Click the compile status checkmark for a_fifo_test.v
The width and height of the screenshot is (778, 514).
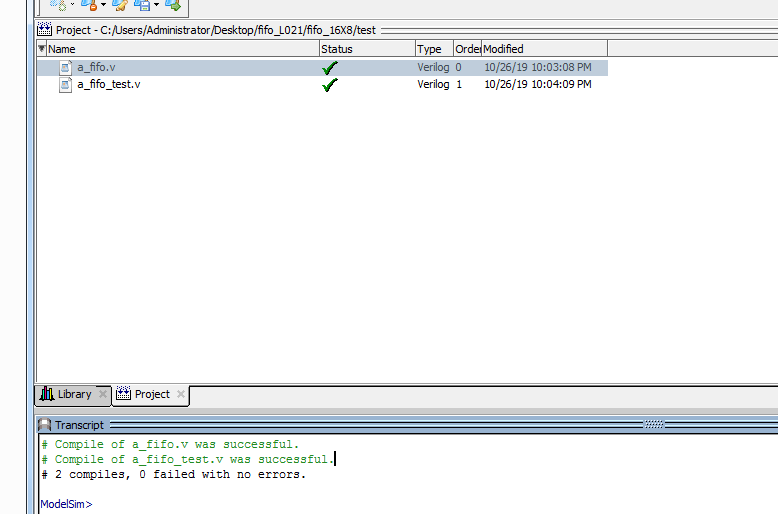pyautogui.click(x=330, y=85)
